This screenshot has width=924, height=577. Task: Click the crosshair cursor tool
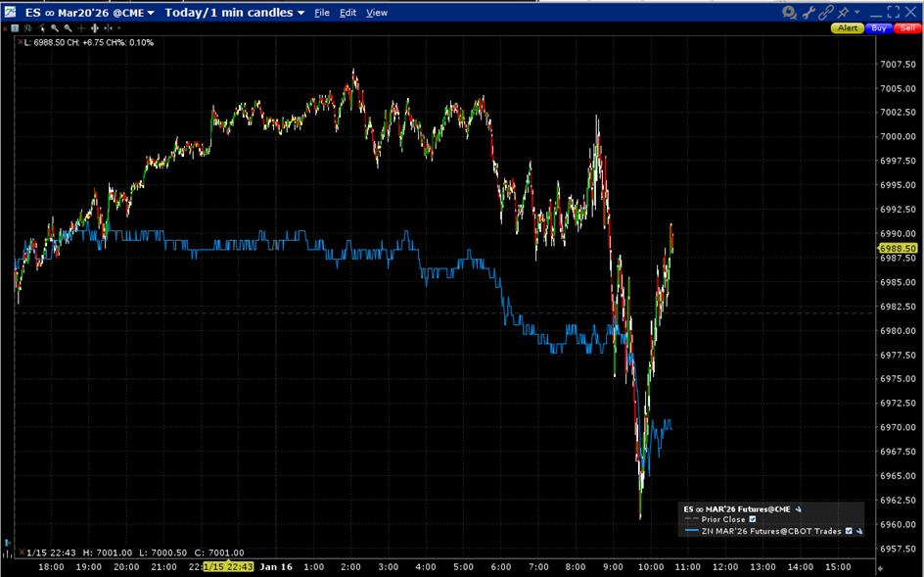[x=81, y=28]
